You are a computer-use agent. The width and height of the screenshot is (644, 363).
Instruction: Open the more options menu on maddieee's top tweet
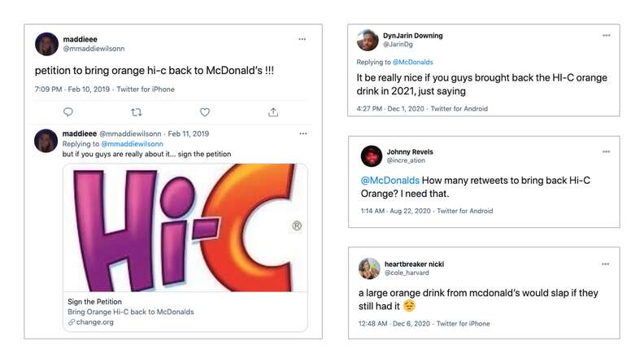302,39
